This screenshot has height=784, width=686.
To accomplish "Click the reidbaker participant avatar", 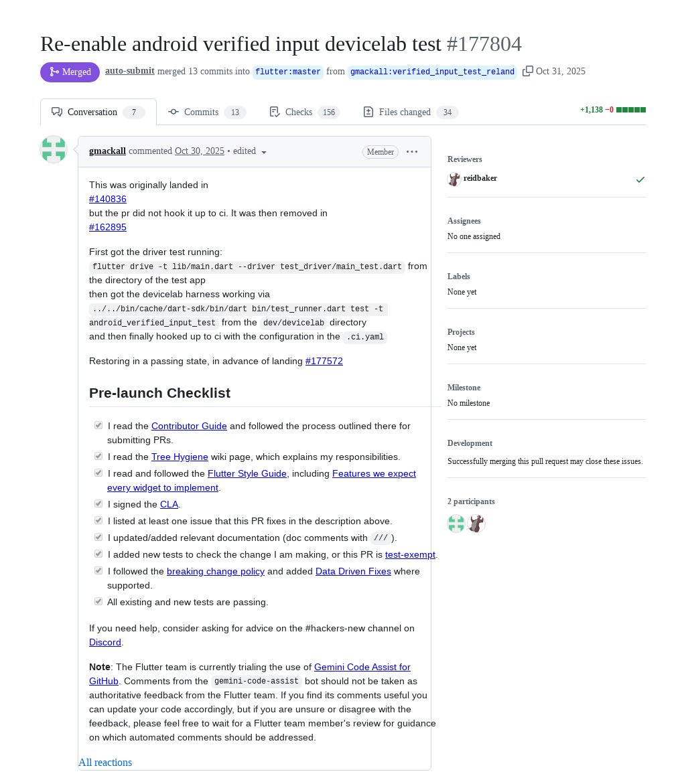I will 476,524.
